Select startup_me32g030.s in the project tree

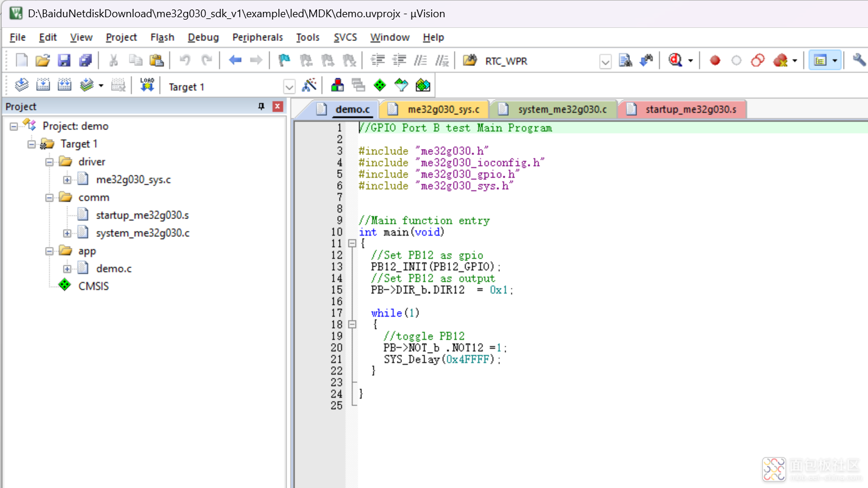point(142,215)
